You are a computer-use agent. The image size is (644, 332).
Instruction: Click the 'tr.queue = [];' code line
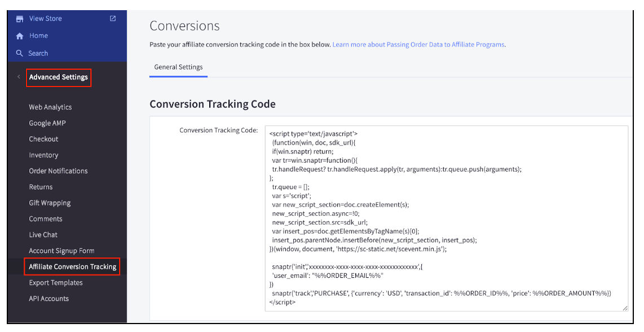[291, 187]
